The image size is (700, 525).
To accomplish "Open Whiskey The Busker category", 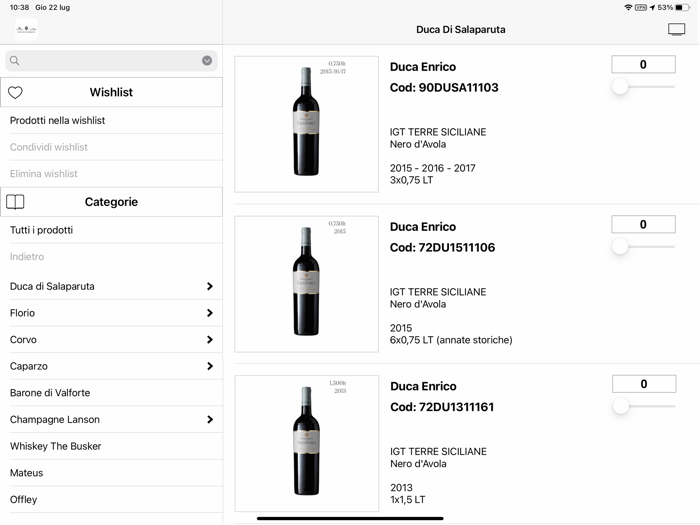I will (56, 446).
